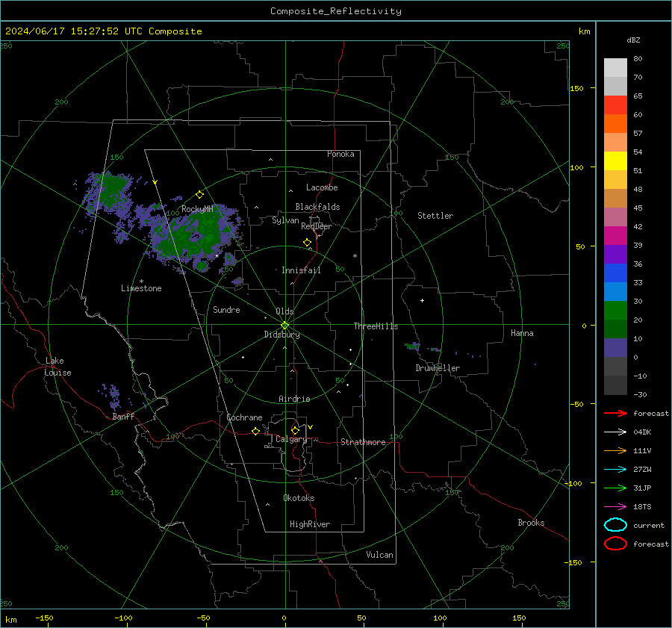
Task: Select the red forecast ellipse icon
Action: pyautogui.click(x=615, y=544)
